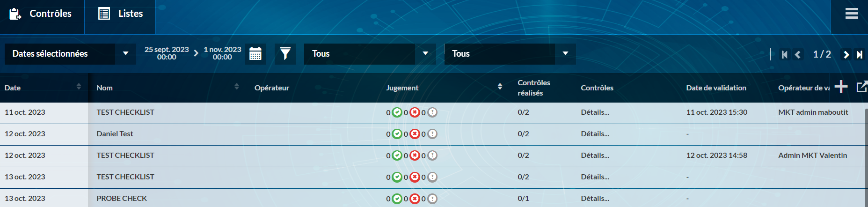Click start date 25 sept. 2023

[167, 53]
